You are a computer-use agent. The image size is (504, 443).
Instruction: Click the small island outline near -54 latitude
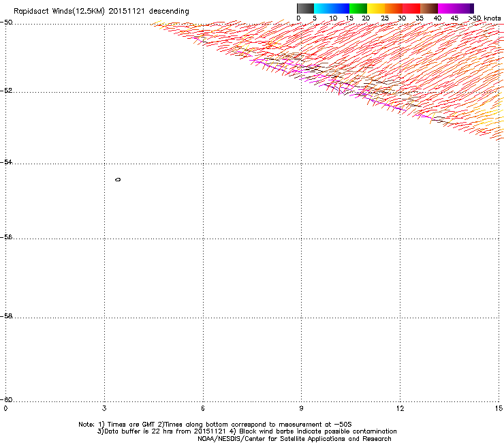point(118,179)
